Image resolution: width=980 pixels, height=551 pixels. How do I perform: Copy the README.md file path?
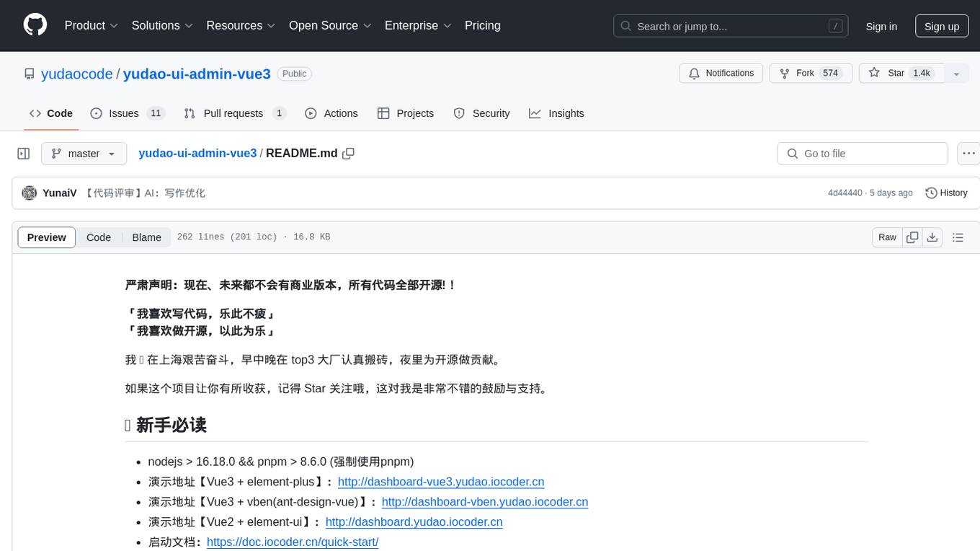(x=349, y=153)
